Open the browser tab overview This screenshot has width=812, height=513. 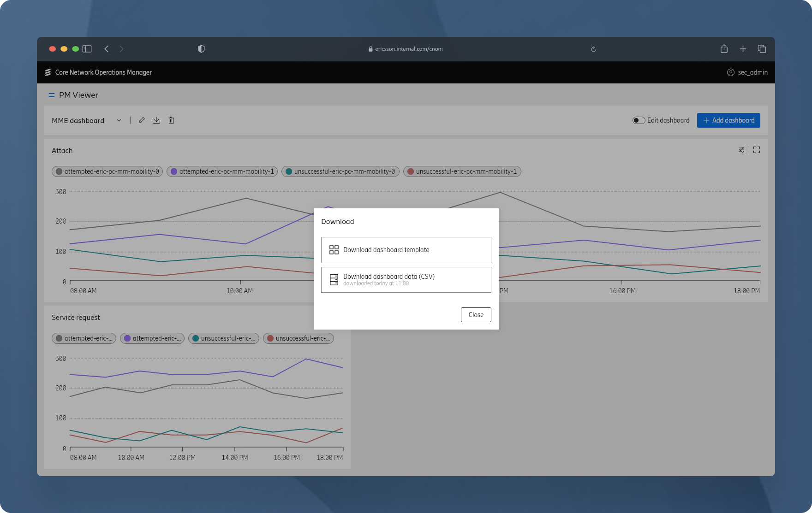click(762, 49)
